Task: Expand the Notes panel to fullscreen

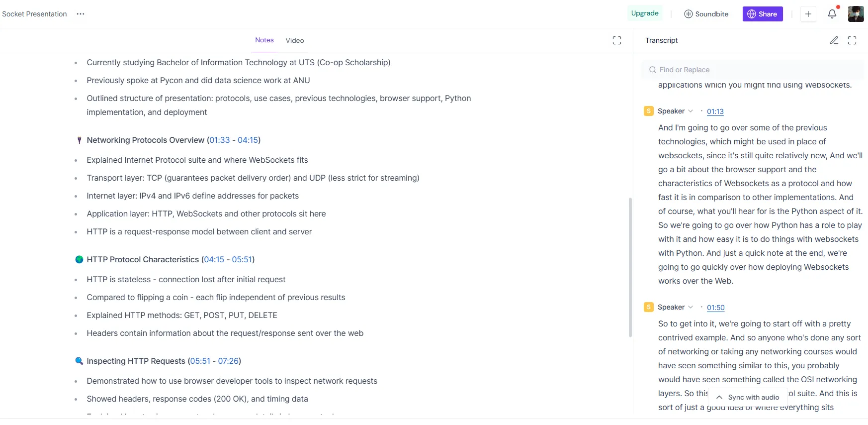Action: tap(617, 40)
